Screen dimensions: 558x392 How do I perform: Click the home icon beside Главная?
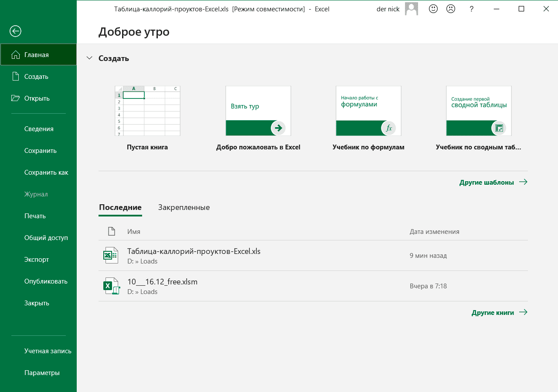pos(16,54)
